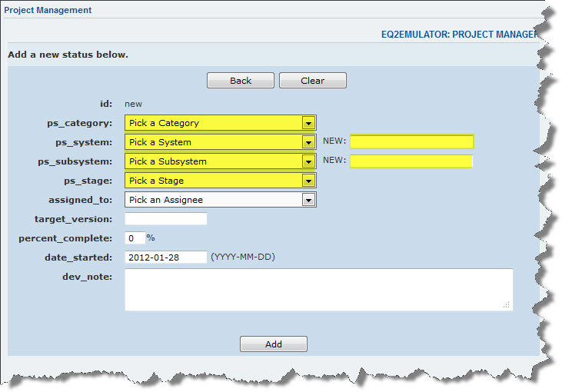The width and height of the screenshot is (562, 392).
Task: Click the assigned_to dropdown arrow
Action: tap(309, 200)
